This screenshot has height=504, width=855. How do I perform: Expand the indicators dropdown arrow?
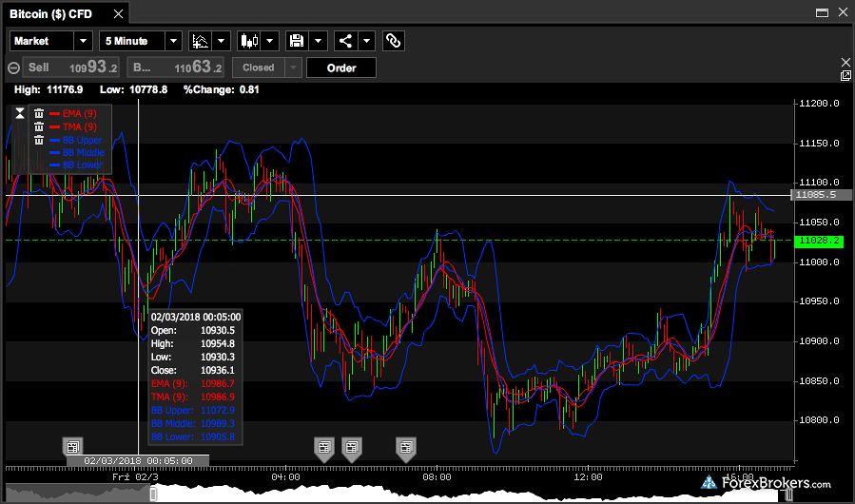(x=221, y=41)
